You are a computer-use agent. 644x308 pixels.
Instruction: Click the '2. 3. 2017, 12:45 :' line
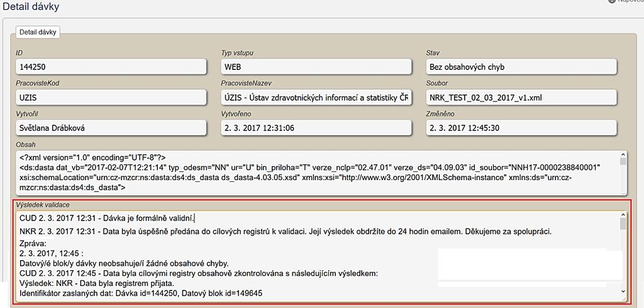coord(52,253)
